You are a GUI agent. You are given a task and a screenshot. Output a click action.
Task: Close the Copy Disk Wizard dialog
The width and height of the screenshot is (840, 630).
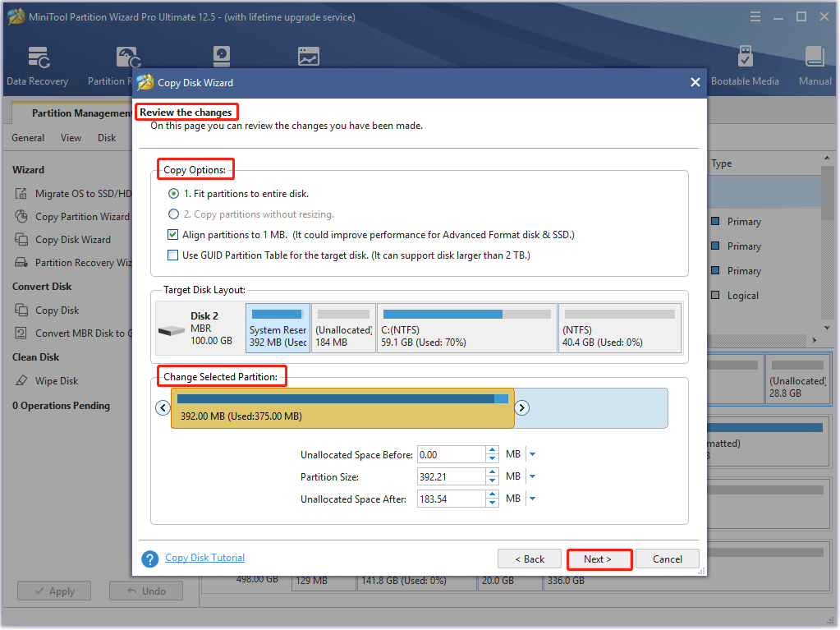tap(695, 82)
